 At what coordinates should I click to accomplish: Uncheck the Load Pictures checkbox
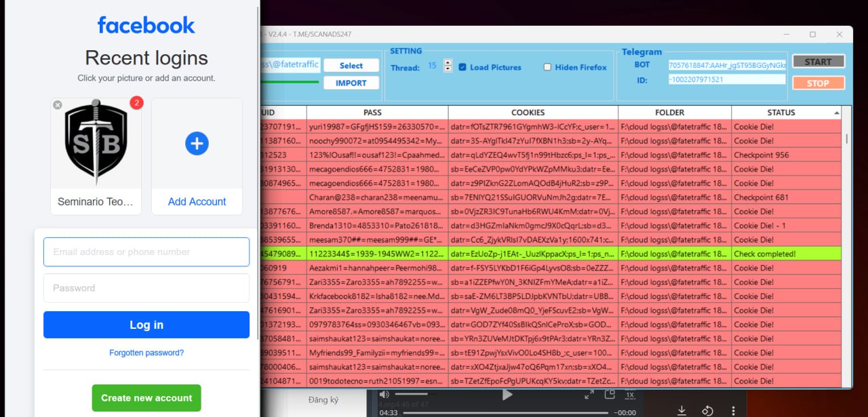[x=462, y=67]
